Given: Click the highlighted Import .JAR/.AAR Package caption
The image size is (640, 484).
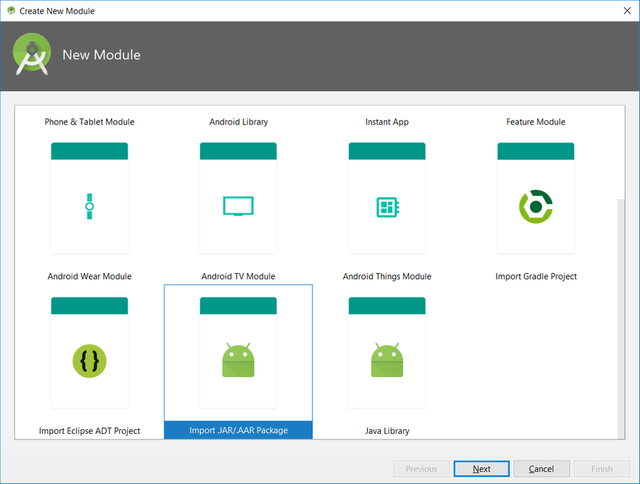Looking at the screenshot, I should pyautogui.click(x=238, y=431).
